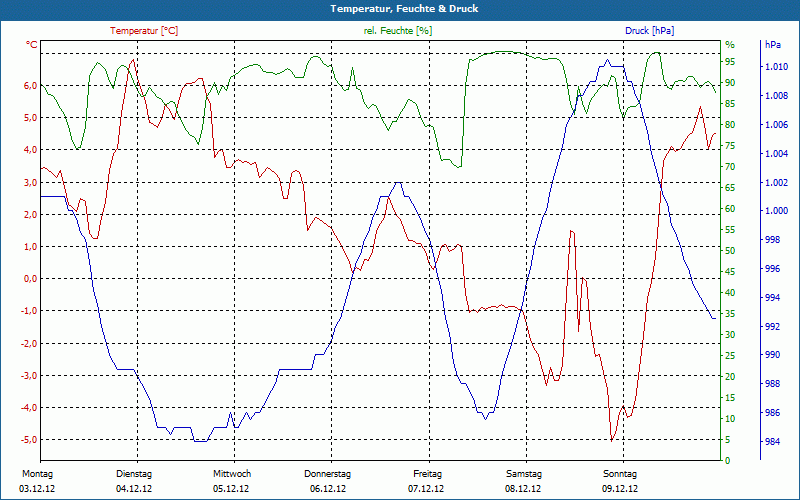Click the '1.008' pressure axis value
This screenshot has height=500, width=800.
tap(777, 96)
